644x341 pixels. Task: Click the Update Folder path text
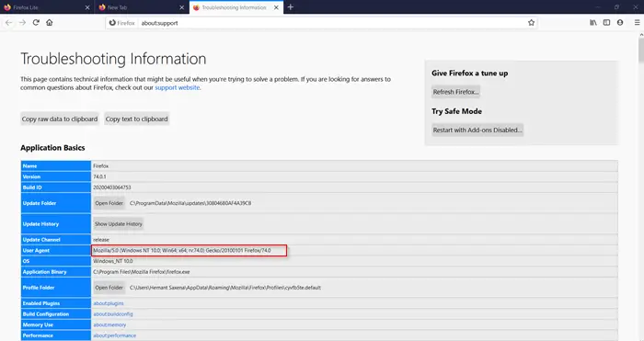pos(190,203)
